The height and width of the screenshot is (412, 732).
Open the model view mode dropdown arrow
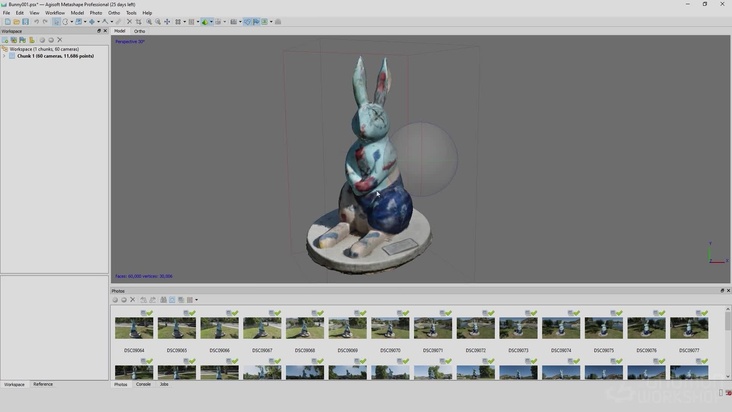[212, 21]
